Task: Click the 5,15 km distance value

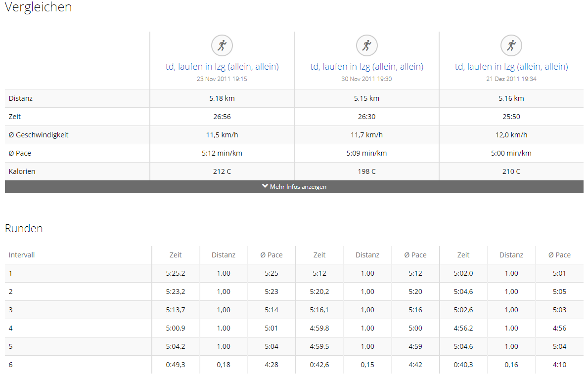Action: [x=366, y=98]
